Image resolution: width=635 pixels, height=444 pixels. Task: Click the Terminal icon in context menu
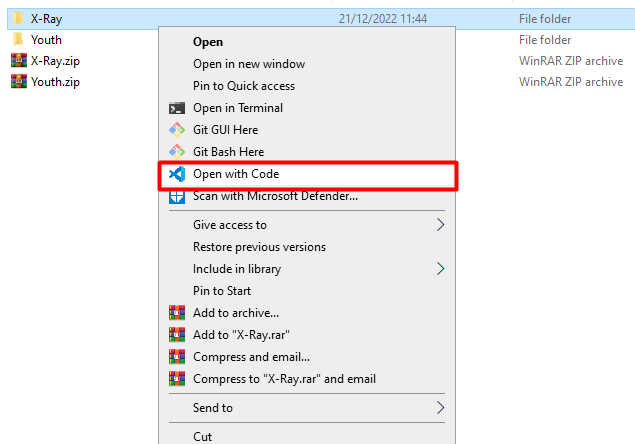tap(177, 108)
